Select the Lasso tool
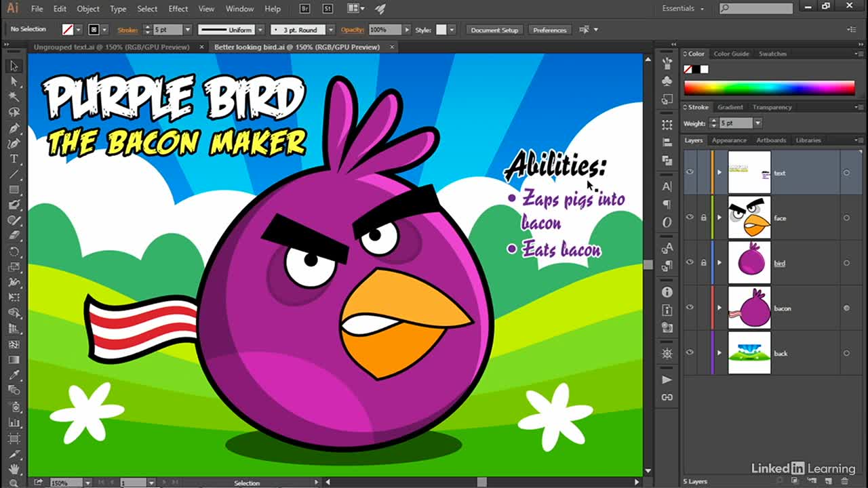 [x=14, y=113]
